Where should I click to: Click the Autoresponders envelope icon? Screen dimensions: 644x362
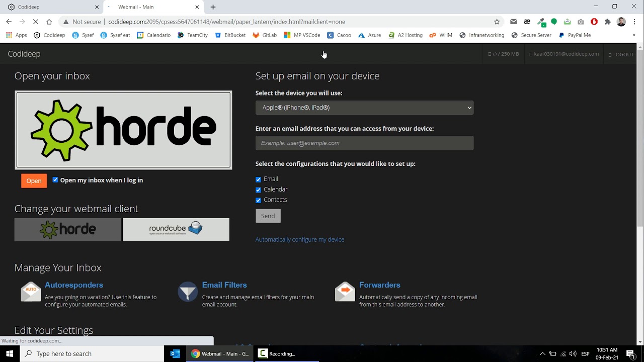[x=31, y=292]
